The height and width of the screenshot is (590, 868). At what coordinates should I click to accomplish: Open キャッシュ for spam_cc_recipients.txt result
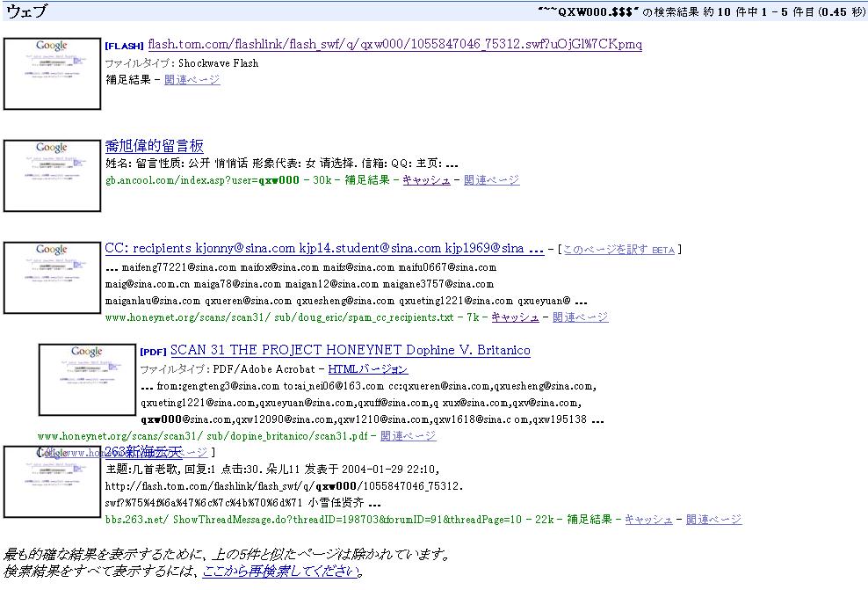(x=515, y=317)
